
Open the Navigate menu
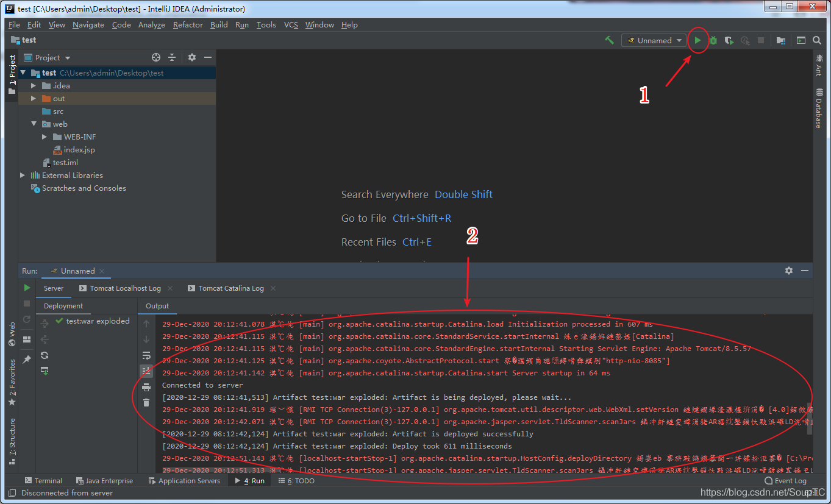tap(88, 25)
